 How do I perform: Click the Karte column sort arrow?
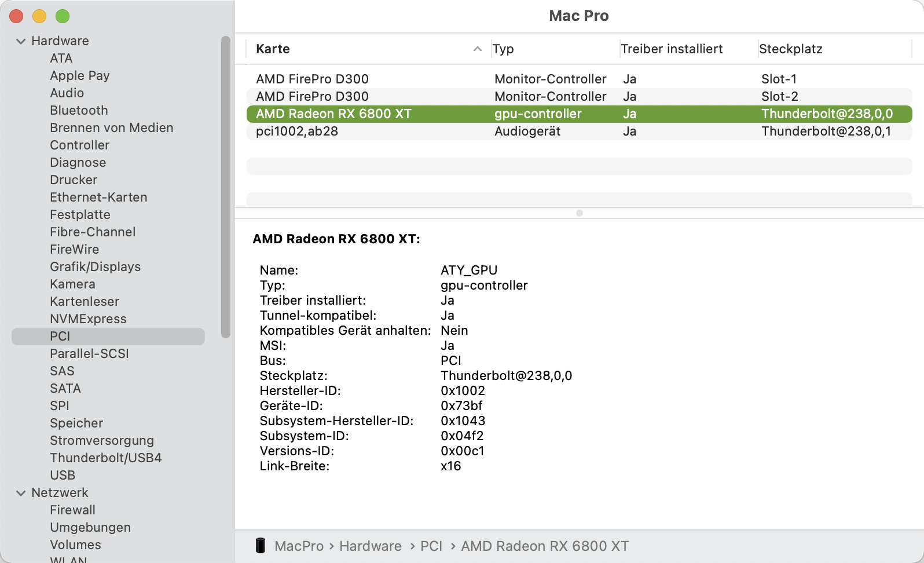tap(477, 49)
